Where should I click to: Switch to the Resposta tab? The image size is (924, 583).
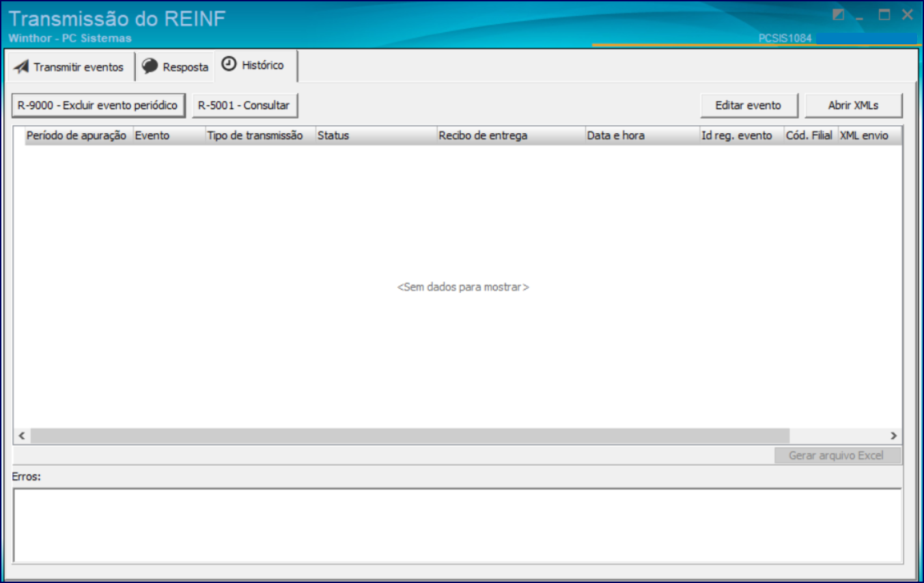pos(176,67)
